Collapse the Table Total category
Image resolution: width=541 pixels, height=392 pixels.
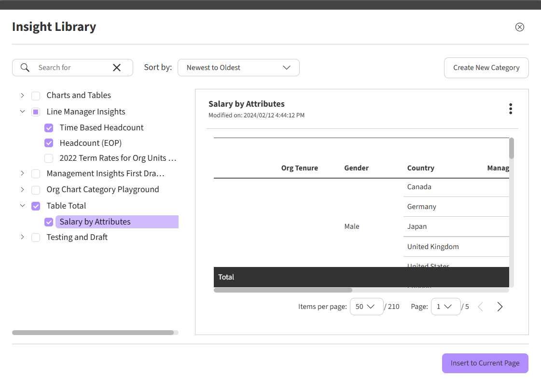22,206
